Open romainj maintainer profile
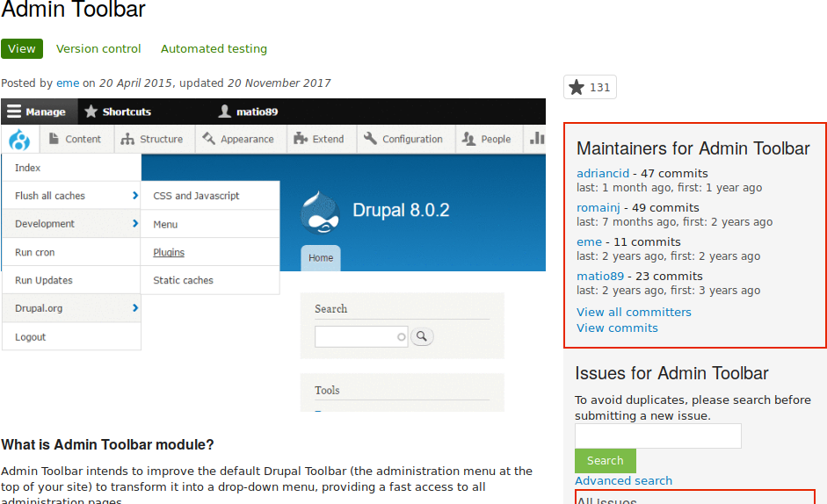The image size is (827, 504). point(598,208)
